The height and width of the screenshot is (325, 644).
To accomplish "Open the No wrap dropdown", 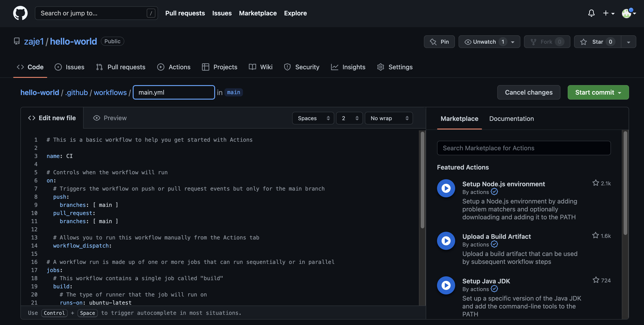I will pos(389,118).
